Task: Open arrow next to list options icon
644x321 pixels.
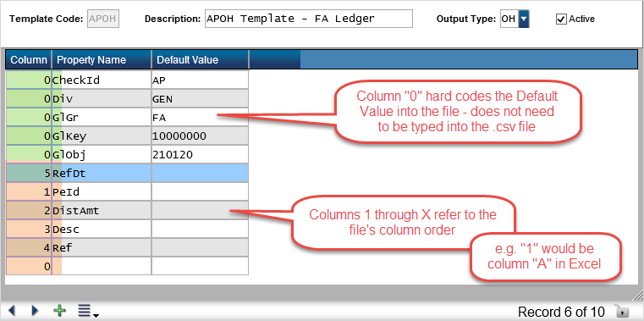Action: 96,315
